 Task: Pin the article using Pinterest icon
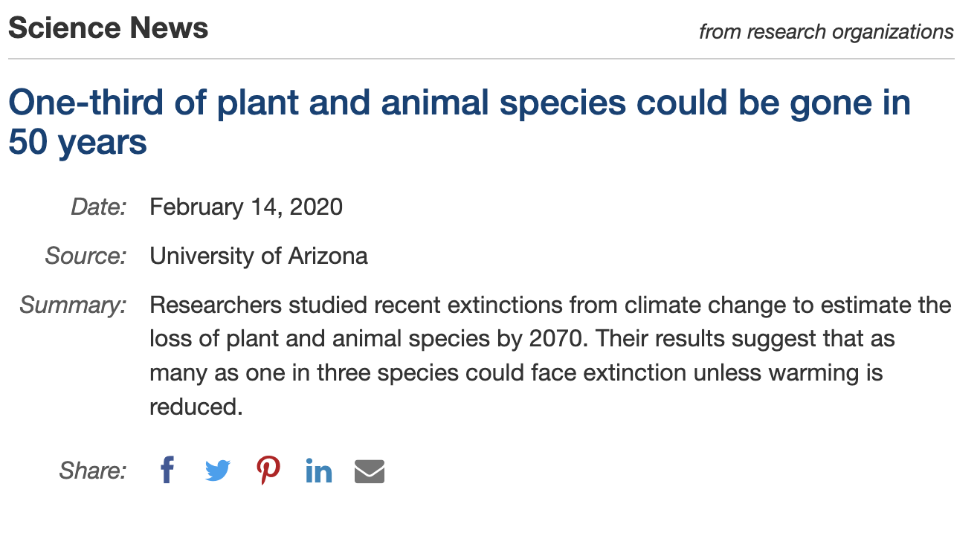click(x=268, y=471)
